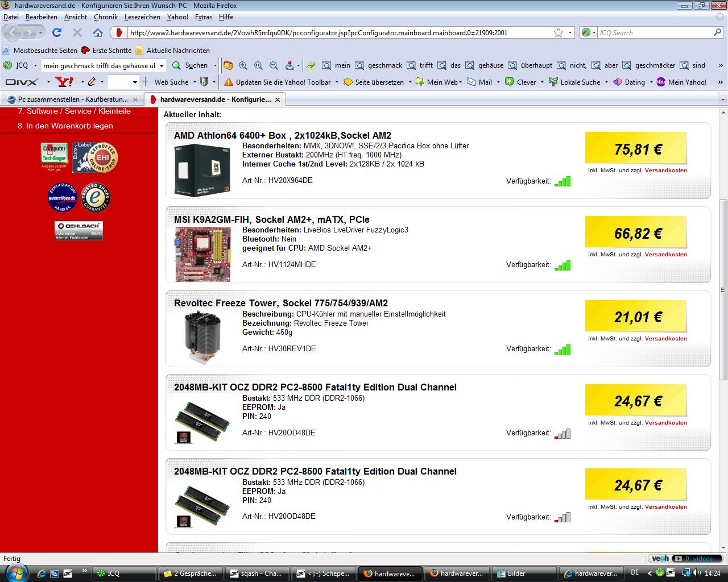Expand the Web Suche dropdown
728x582 pixels.
(194, 82)
